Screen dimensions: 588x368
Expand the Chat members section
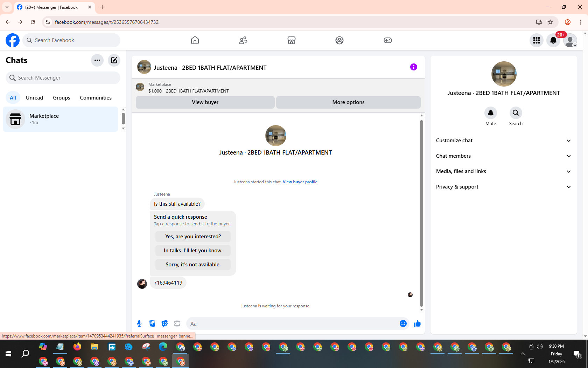[x=503, y=156]
